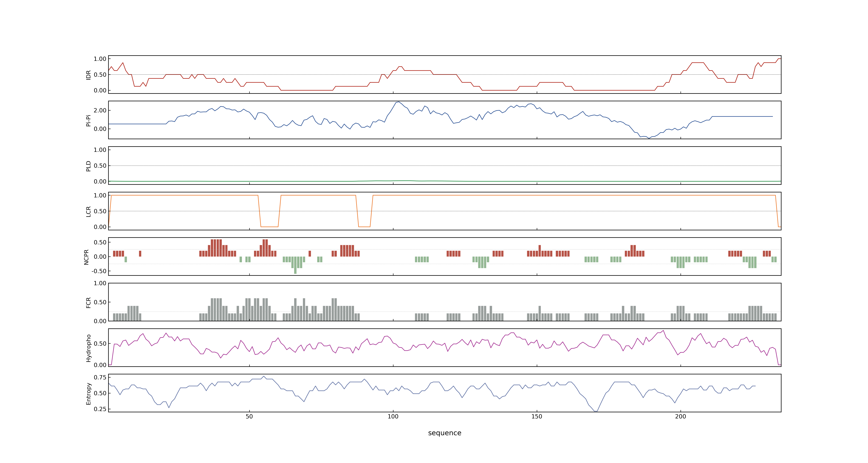
Task: Click the LCR y-axis label
Action: tap(88, 212)
